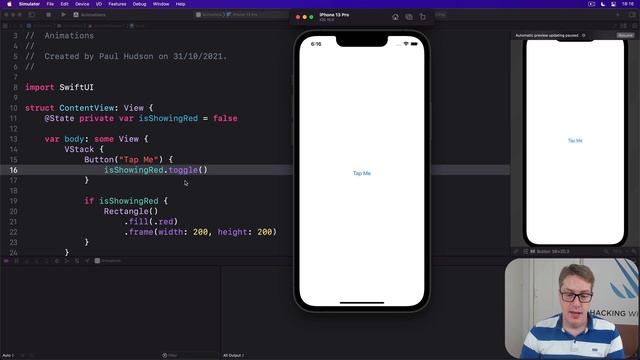The width and height of the screenshot is (640, 360).
Task: Click line 16 isShowingRed.toggle() code
Action: [x=156, y=170]
